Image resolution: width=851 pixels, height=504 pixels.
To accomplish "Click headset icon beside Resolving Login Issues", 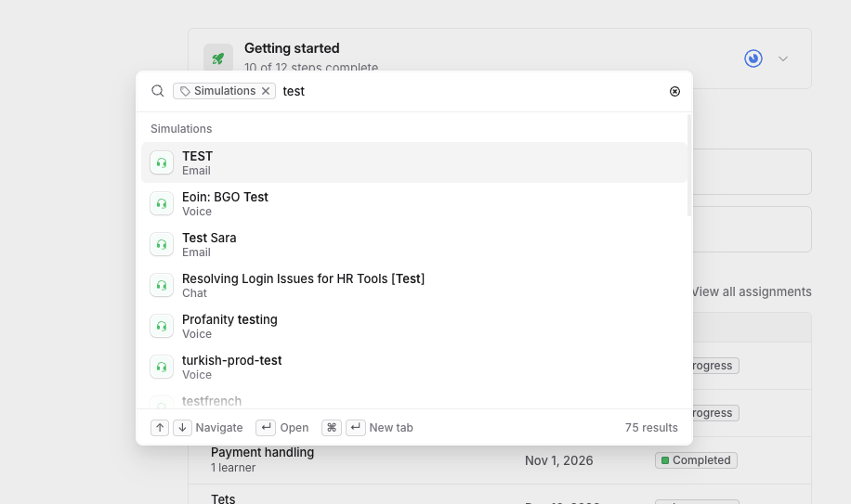I will click(162, 285).
